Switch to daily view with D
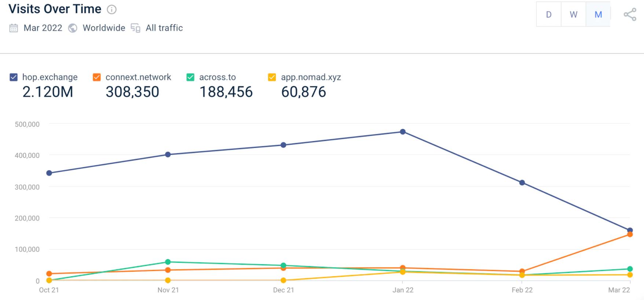 pyautogui.click(x=549, y=15)
